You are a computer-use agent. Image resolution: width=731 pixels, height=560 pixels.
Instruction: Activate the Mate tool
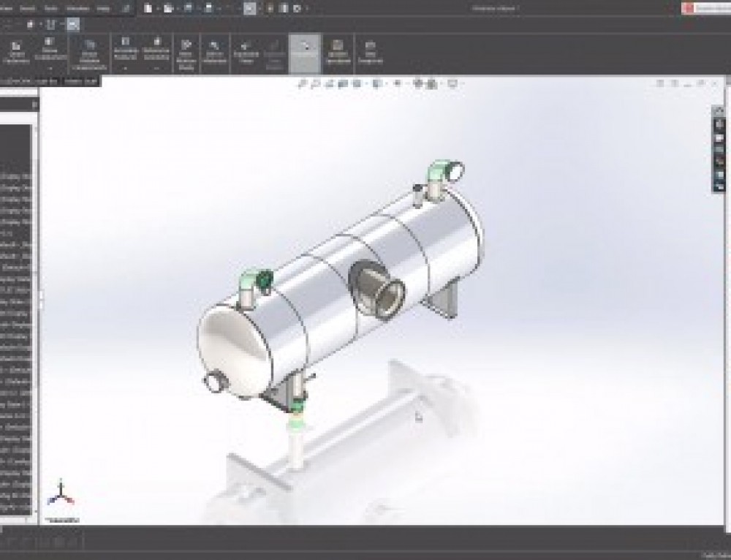pyautogui.click(x=48, y=51)
